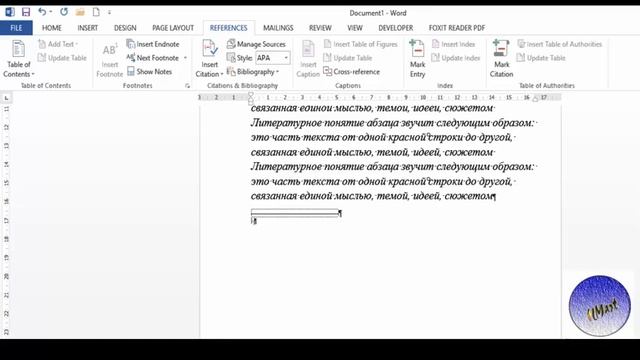Save the document with the floppy disk icon
640x360 pixels.
pyautogui.click(x=26, y=12)
